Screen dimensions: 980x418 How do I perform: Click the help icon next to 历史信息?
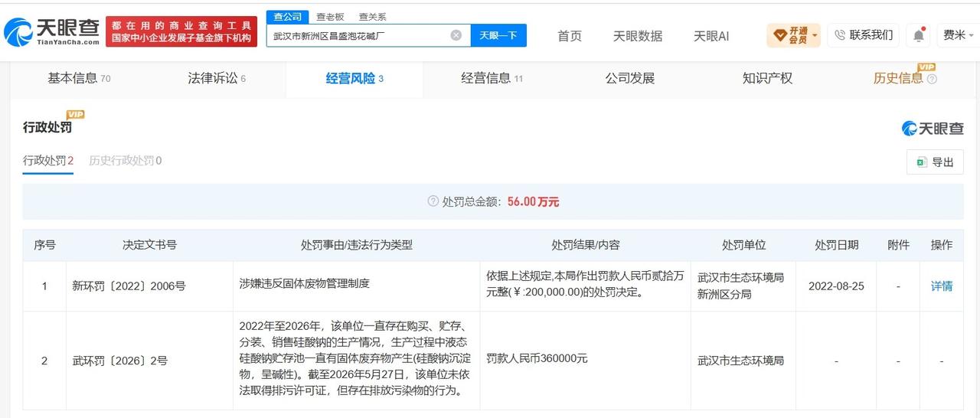coord(932,79)
